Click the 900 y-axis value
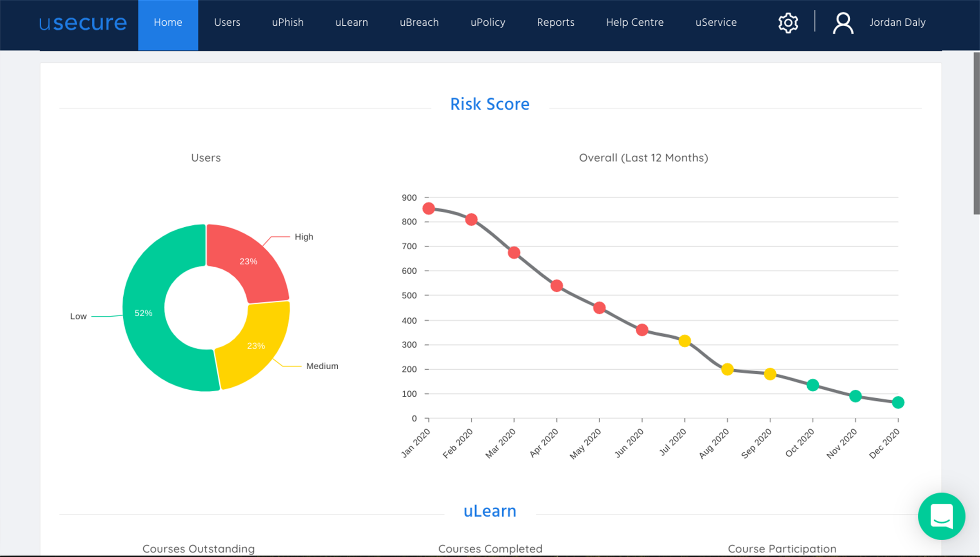The height and width of the screenshot is (557, 980). click(409, 198)
